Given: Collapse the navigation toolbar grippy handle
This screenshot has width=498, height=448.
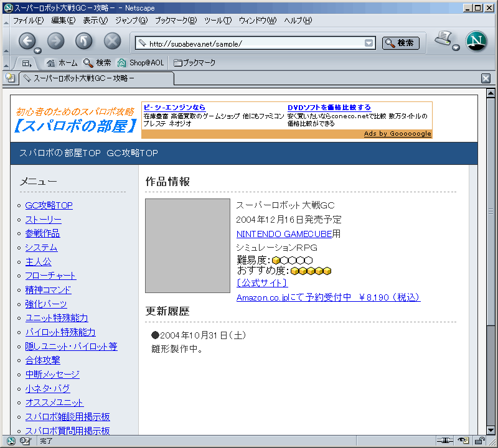Looking at the screenshot, I should point(6,41).
